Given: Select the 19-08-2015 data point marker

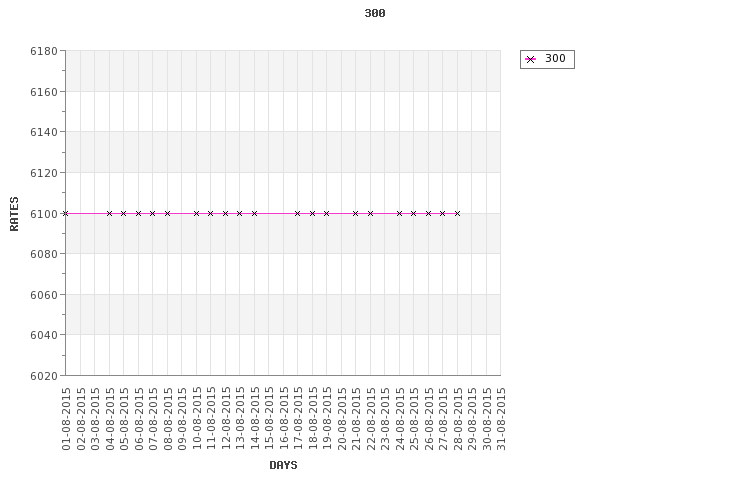Looking at the screenshot, I should 327,213.
